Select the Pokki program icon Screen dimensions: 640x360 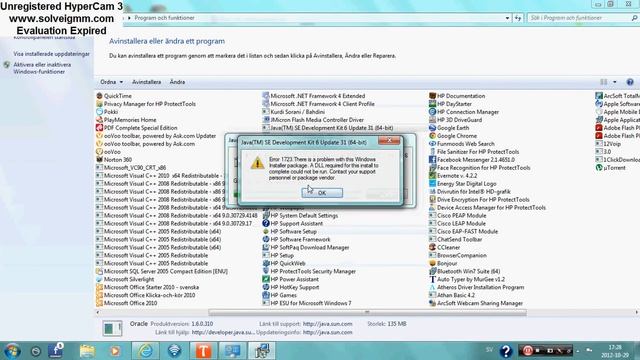[99, 112]
